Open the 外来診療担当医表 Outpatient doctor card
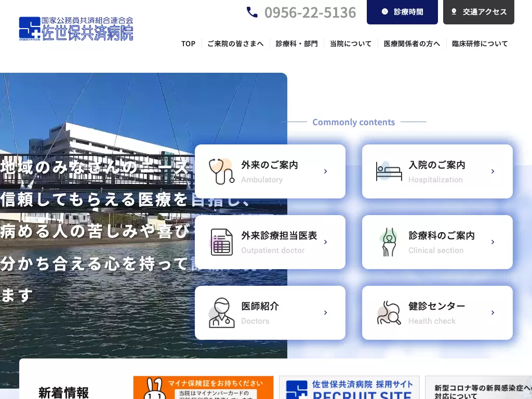532x399 pixels. [x=270, y=242]
